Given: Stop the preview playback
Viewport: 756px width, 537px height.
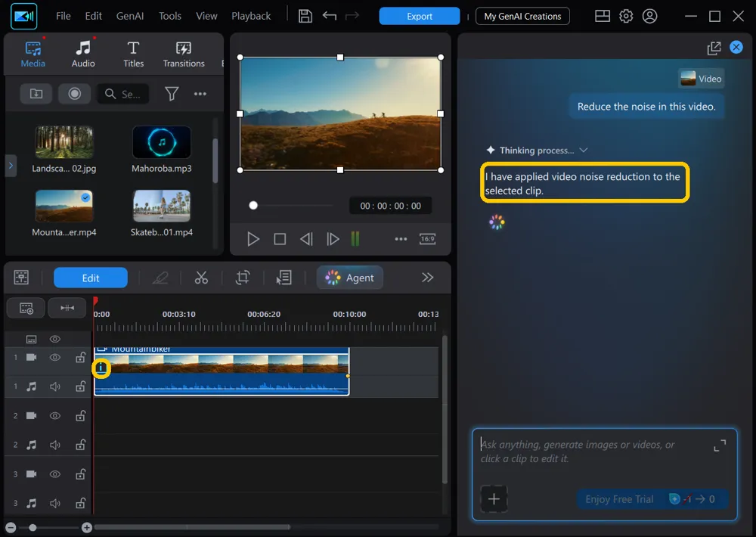Looking at the screenshot, I should coord(280,239).
